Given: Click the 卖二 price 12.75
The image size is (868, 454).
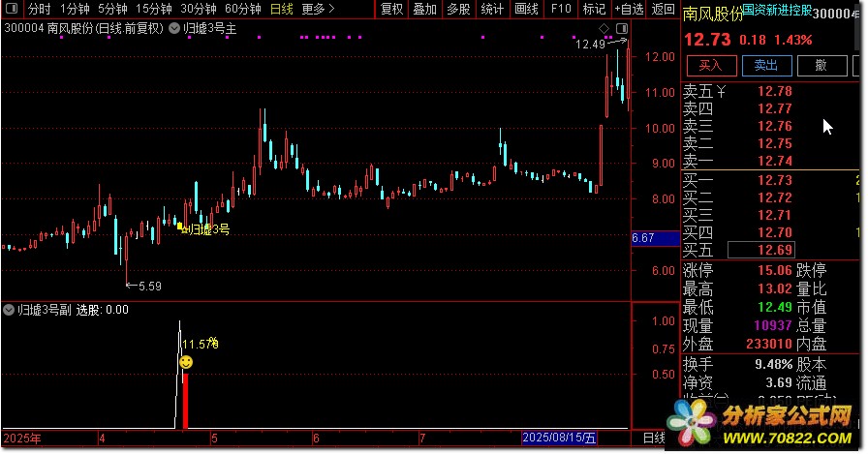Looking at the screenshot, I should [x=775, y=144].
